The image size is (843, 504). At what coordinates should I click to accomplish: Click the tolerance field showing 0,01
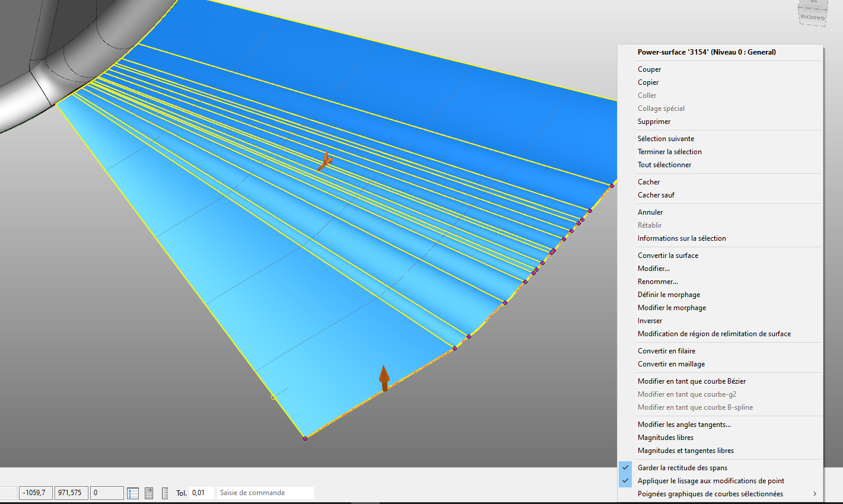tap(202, 493)
